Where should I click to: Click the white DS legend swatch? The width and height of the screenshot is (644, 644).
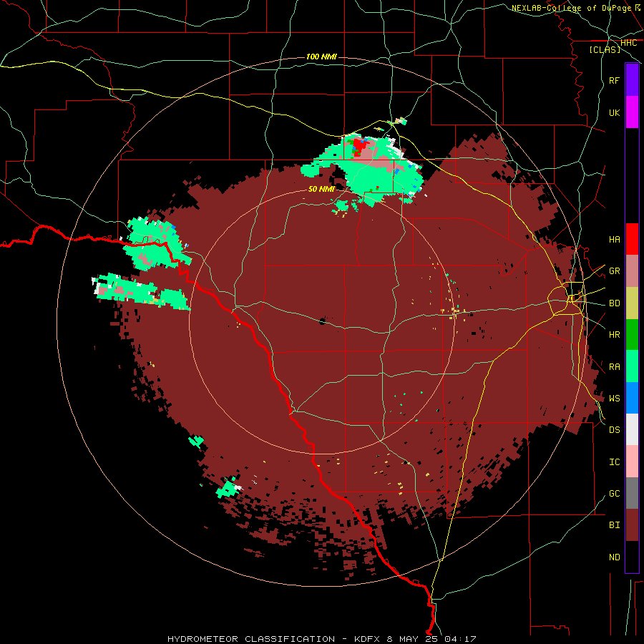632,429
